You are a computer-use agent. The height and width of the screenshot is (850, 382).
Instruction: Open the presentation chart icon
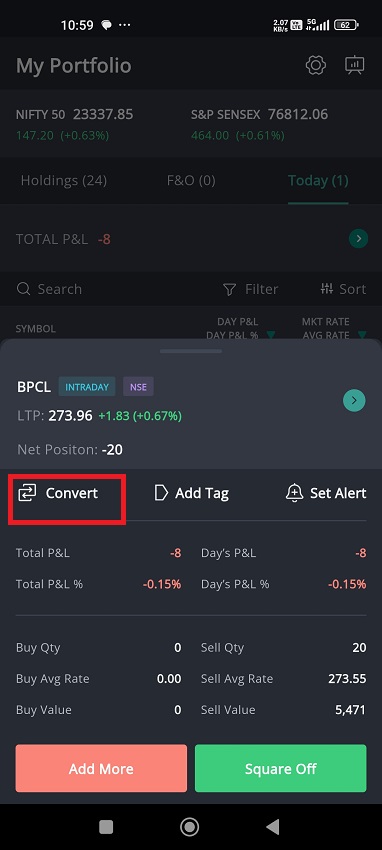pyautogui.click(x=354, y=65)
